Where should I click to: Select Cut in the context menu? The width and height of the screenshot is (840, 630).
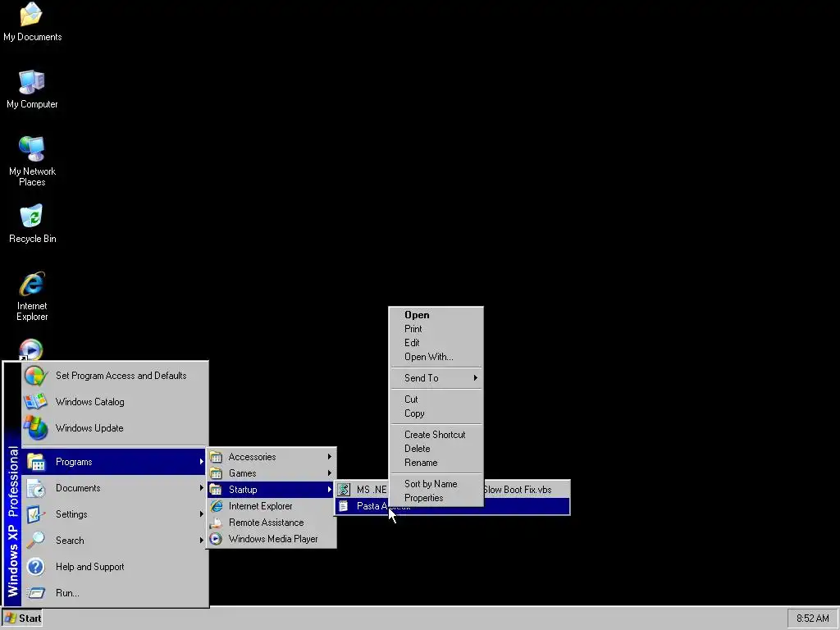436,399
